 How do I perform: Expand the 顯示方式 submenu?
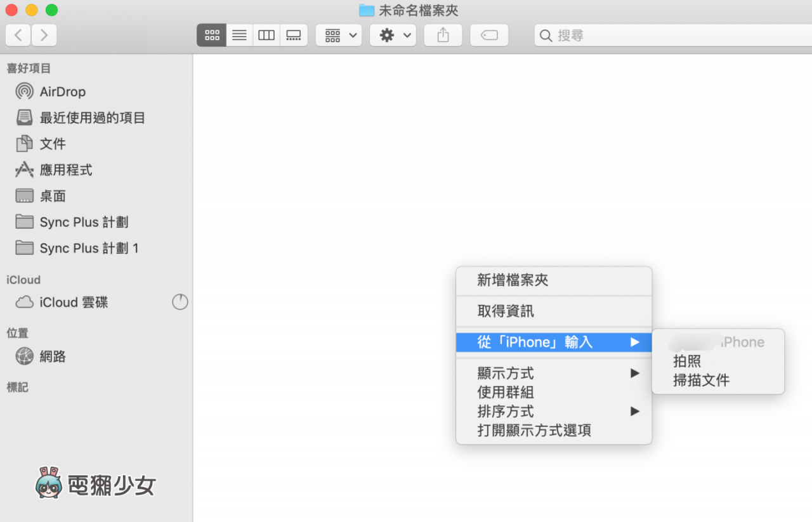(554, 374)
